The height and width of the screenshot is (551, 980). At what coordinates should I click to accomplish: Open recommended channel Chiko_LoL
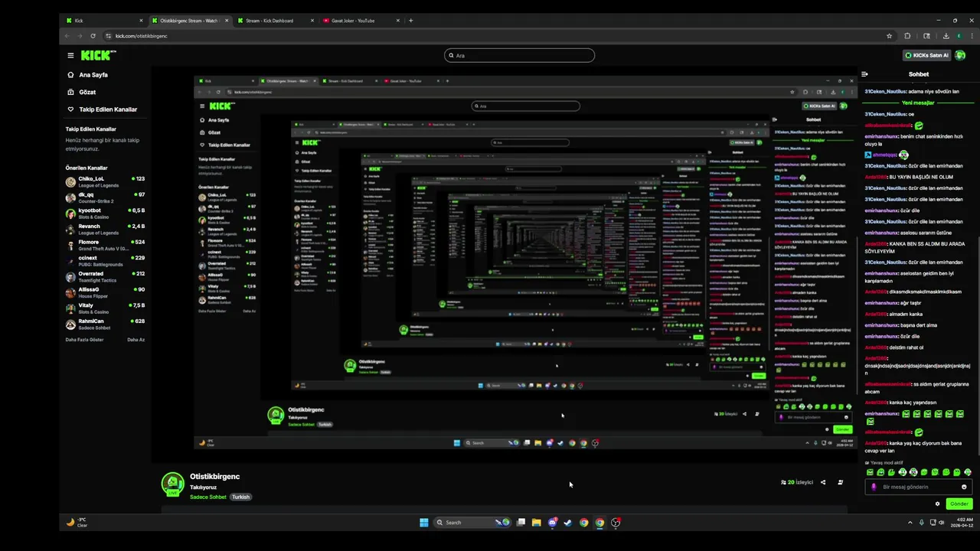[x=105, y=181]
